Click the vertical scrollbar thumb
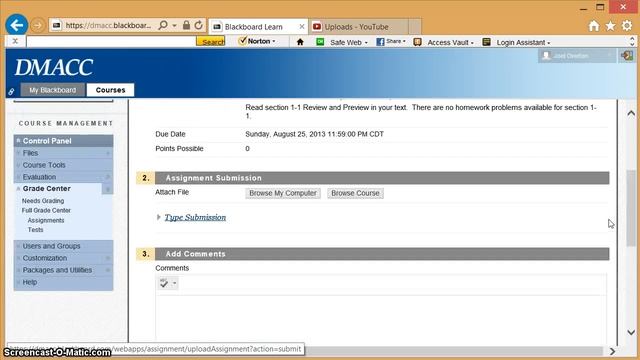The image size is (640, 360). pyautogui.click(x=631, y=208)
